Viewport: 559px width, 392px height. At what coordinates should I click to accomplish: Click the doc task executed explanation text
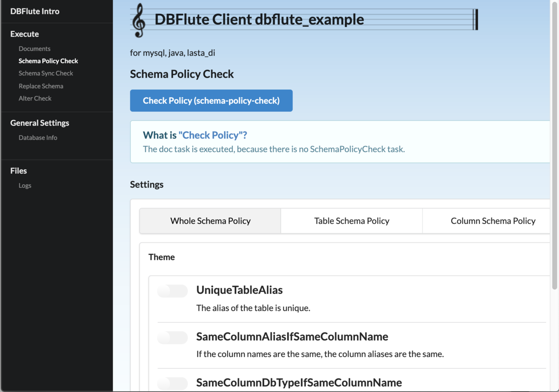coord(274,149)
